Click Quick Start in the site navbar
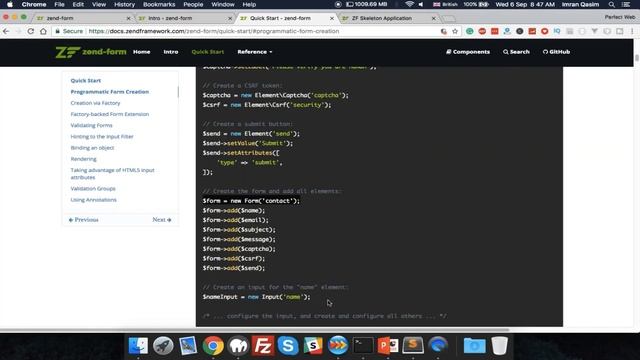The width and height of the screenshot is (640, 360). [x=208, y=52]
